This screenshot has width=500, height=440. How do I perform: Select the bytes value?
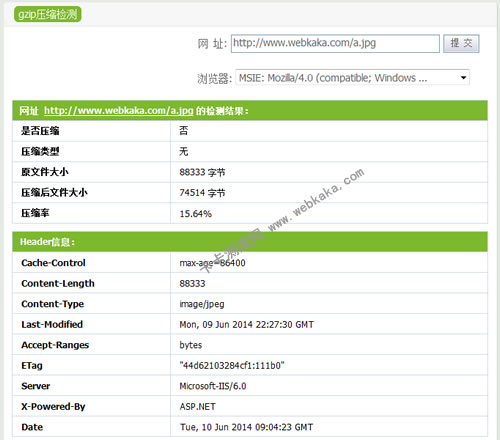coord(191,345)
